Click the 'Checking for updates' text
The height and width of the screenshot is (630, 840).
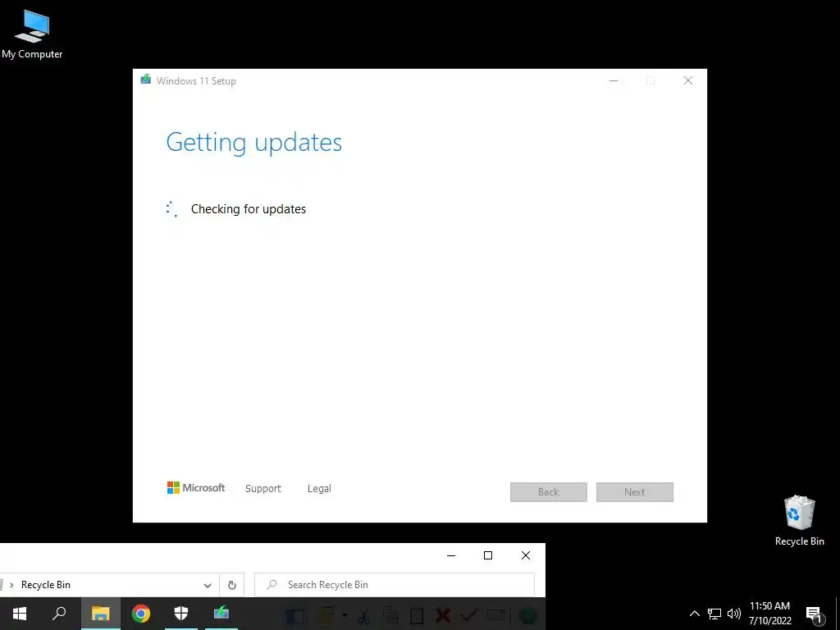(x=249, y=209)
